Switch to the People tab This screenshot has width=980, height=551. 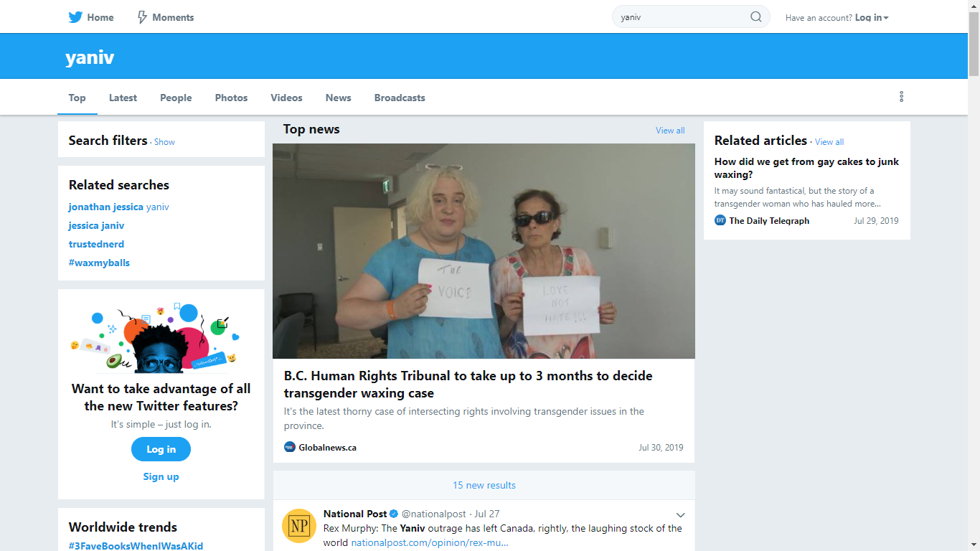point(176,98)
